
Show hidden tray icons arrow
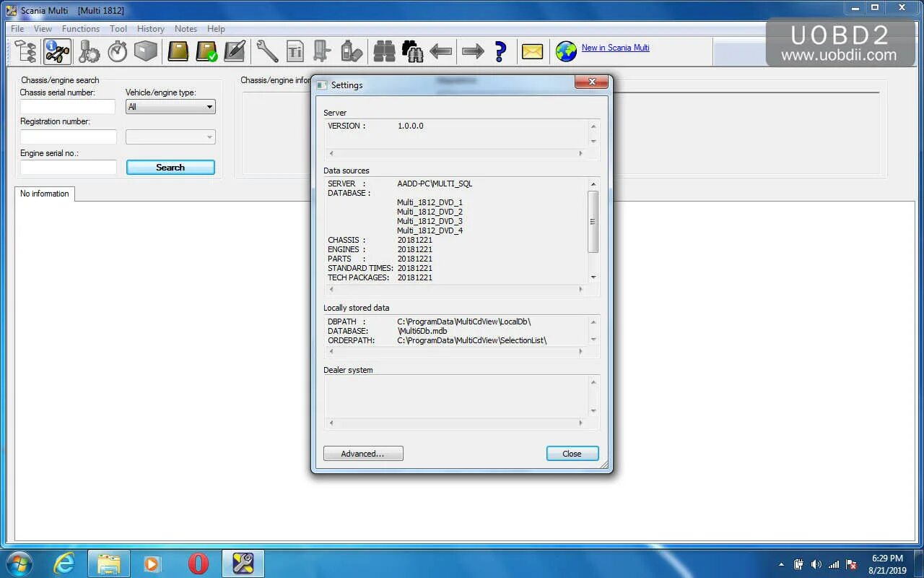point(781,564)
